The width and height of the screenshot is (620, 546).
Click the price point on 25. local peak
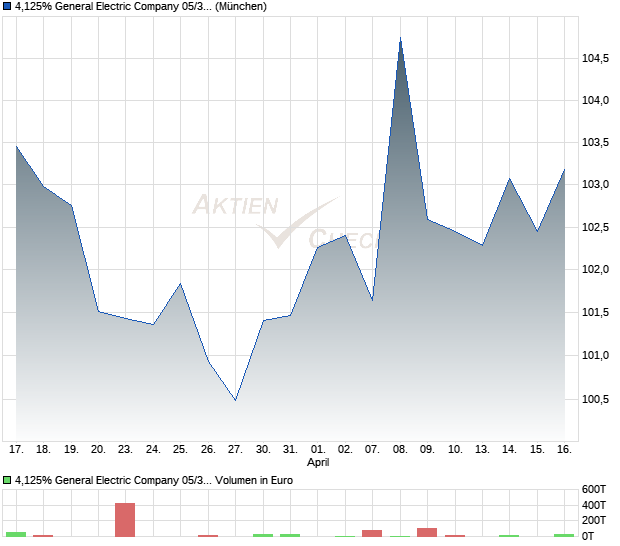(x=180, y=283)
